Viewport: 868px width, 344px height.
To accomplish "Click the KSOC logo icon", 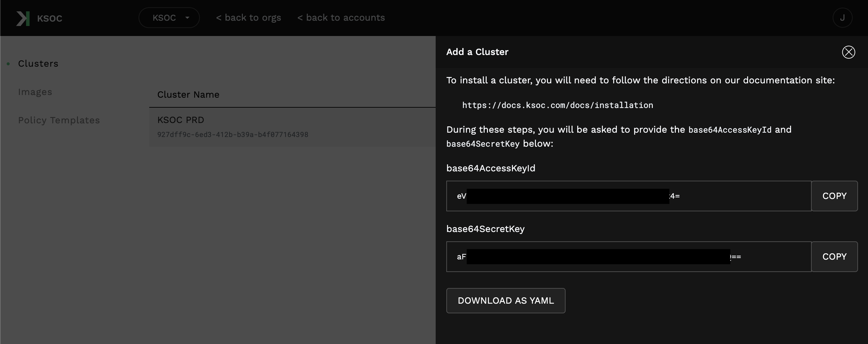I will click(23, 18).
